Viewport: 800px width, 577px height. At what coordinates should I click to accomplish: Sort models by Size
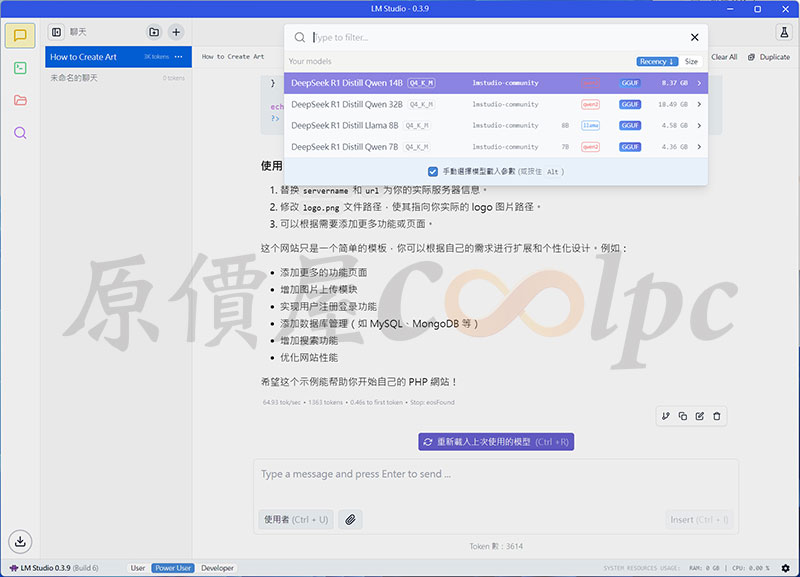point(691,61)
